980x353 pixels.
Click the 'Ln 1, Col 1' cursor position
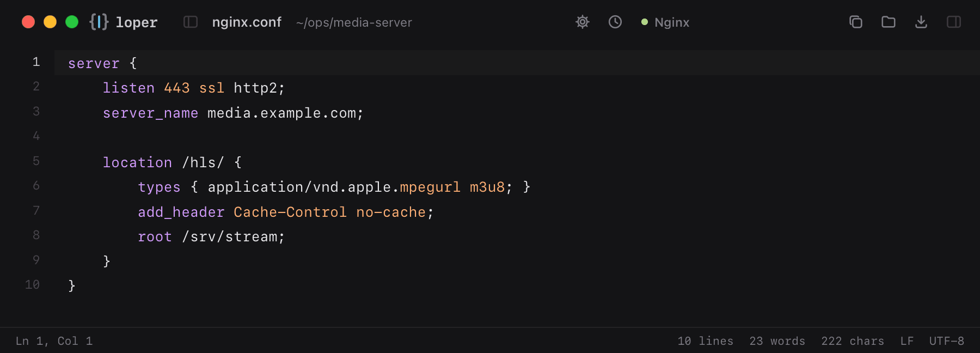coord(54,341)
